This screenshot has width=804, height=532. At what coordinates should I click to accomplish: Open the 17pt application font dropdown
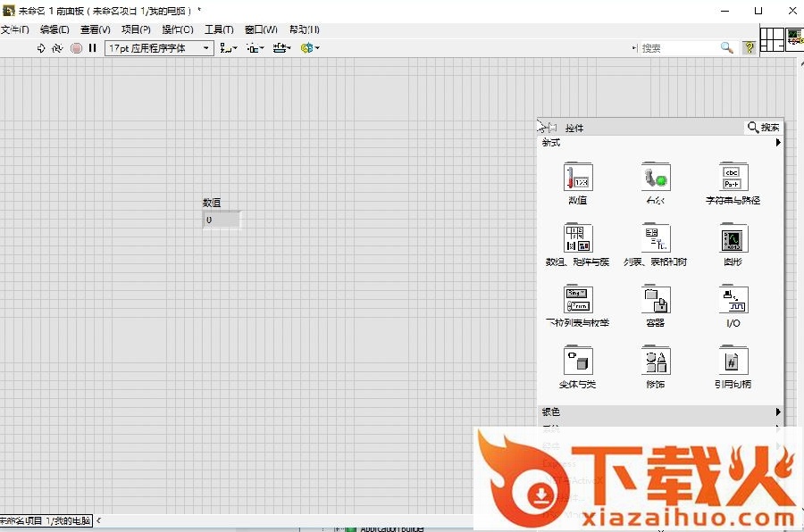(x=160, y=48)
